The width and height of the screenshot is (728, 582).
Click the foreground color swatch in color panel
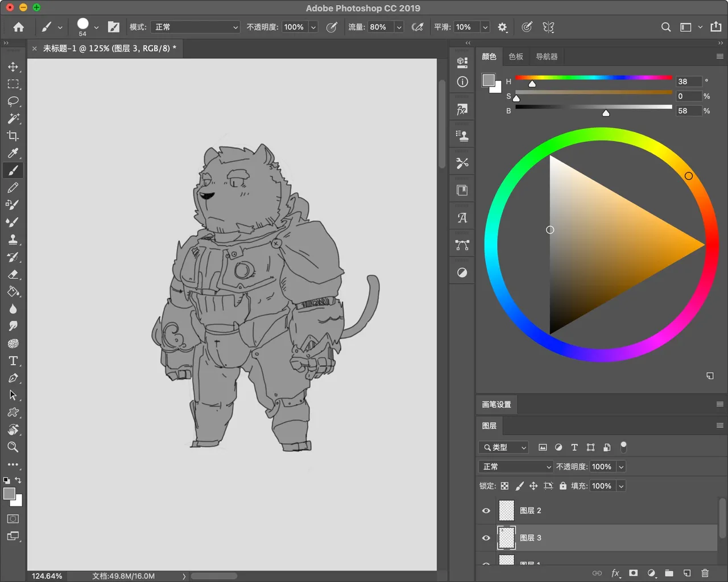pos(488,80)
